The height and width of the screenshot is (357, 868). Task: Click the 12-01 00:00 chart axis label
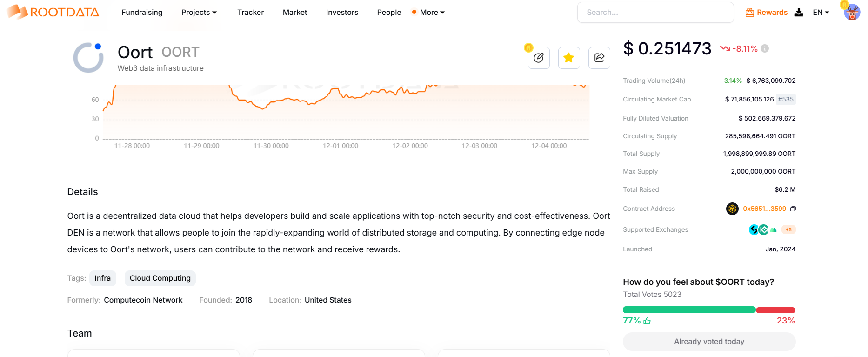[341, 146]
